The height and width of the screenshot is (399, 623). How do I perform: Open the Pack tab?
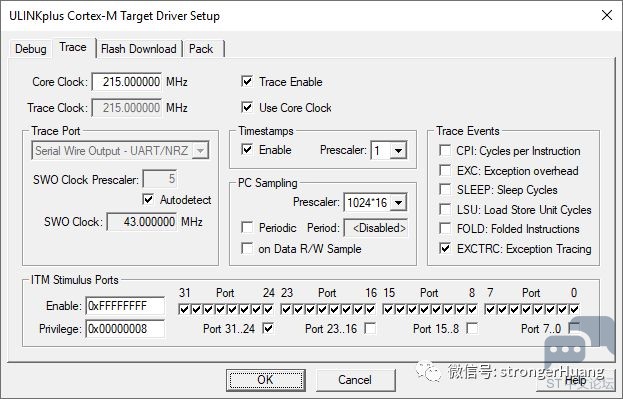pos(201,49)
